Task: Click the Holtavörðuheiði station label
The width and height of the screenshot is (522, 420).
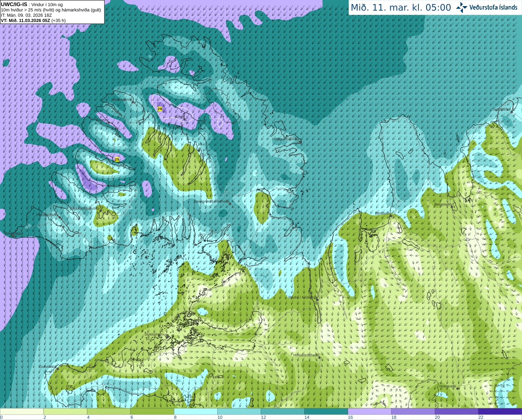Action: pos(306,355)
